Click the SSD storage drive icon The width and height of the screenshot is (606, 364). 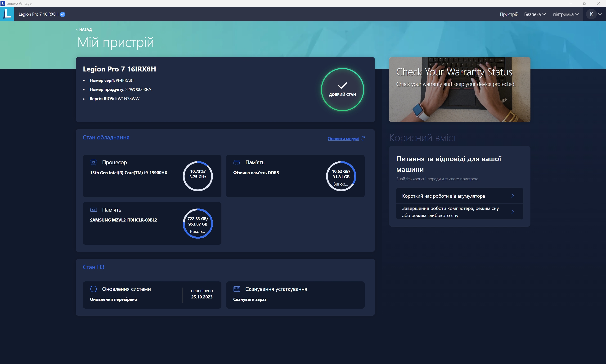coord(94,210)
